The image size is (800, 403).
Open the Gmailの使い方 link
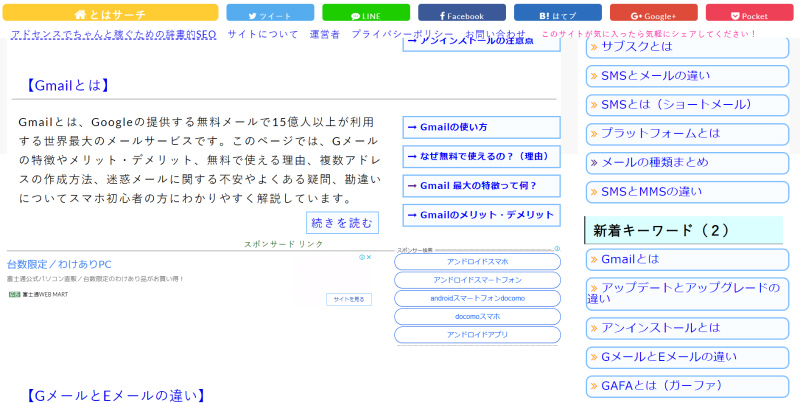(x=481, y=127)
